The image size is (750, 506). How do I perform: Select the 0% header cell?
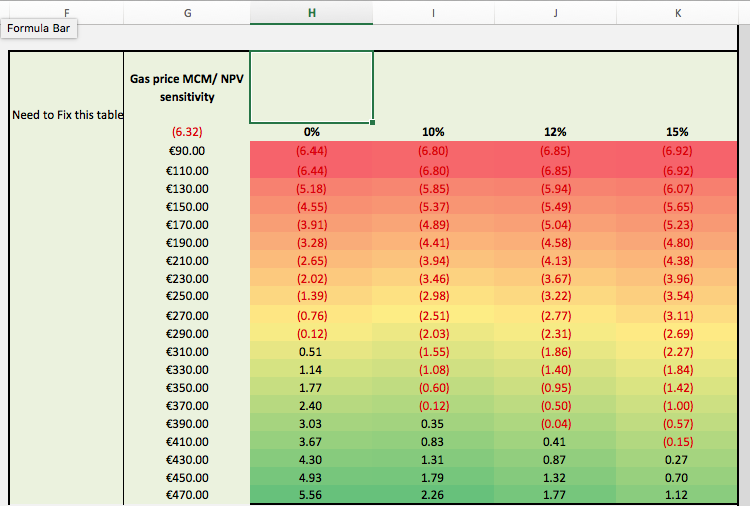(x=311, y=132)
